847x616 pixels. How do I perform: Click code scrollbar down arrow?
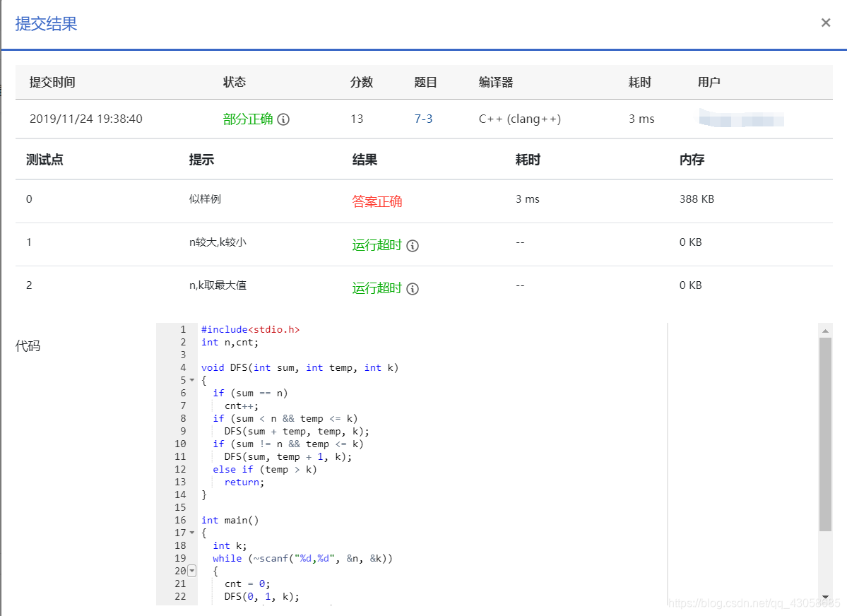click(825, 597)
